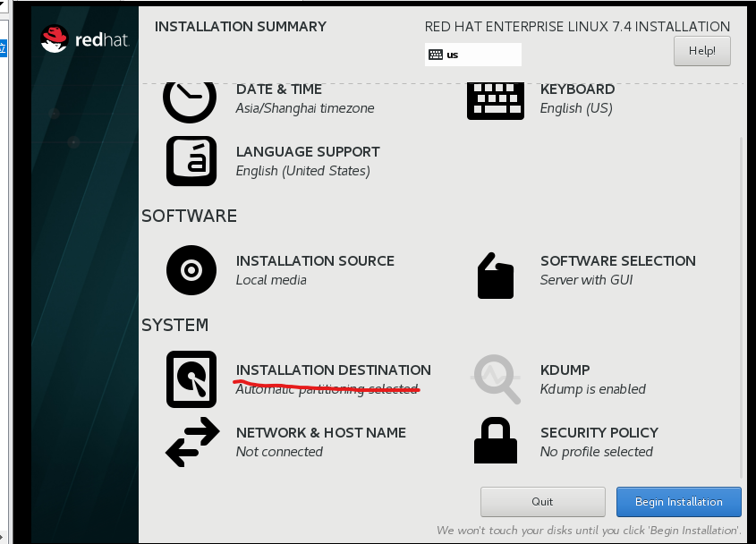Open the Keyboard layout icon
Screen dimensions: 756x544
495,101
